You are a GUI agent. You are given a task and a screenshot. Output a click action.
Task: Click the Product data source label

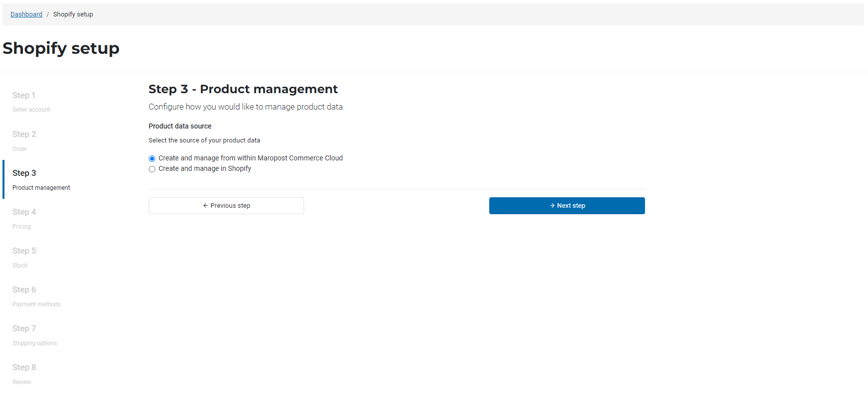180,126
